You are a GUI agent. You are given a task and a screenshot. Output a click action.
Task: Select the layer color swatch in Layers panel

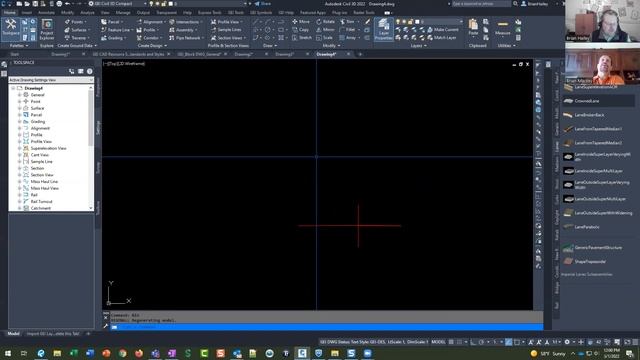click(417, 22)
